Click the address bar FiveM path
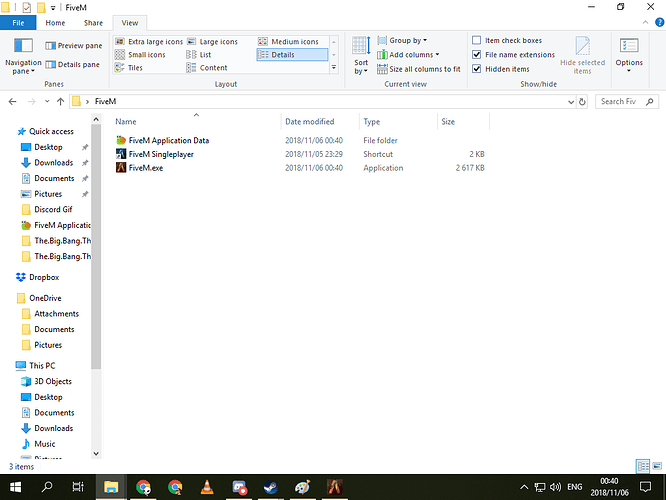The width and height of the screenshot is (666, 500). [x=105, y=102]
